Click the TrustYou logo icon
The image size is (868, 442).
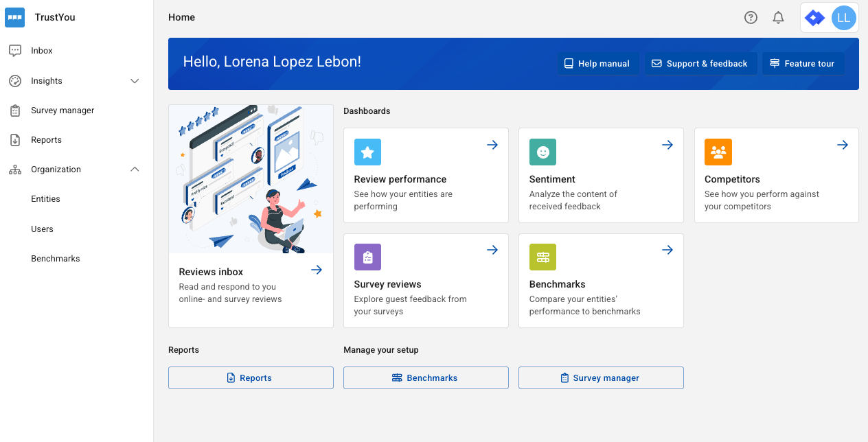click(x=15, y=17)
